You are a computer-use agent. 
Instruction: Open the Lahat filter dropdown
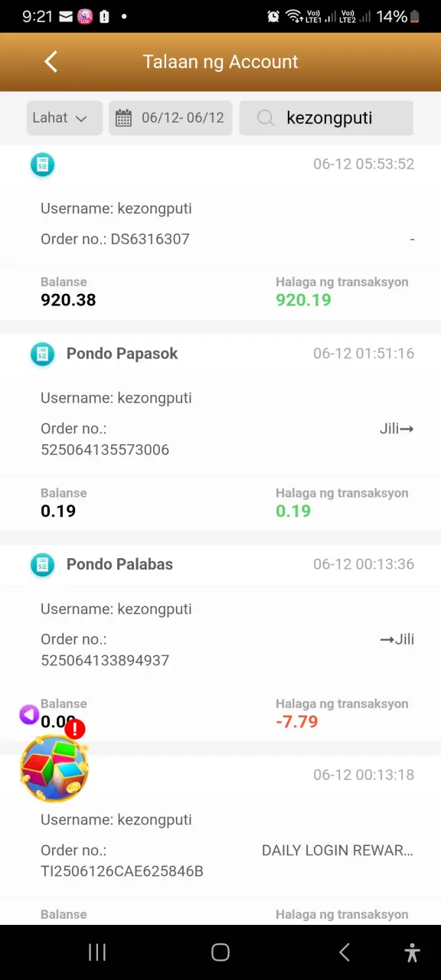click(64, 118)
